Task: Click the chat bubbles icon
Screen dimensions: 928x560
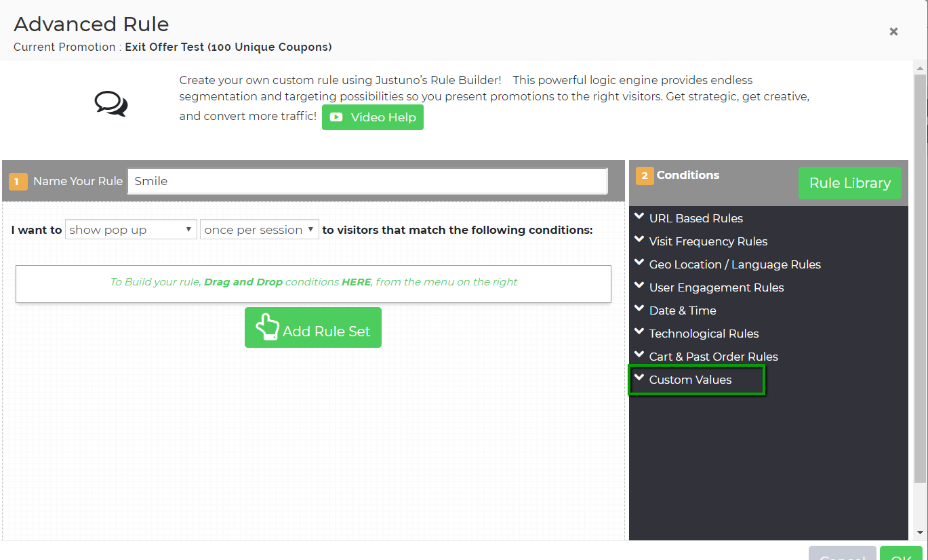Action: pyautogui.click(x=110, y=104)
